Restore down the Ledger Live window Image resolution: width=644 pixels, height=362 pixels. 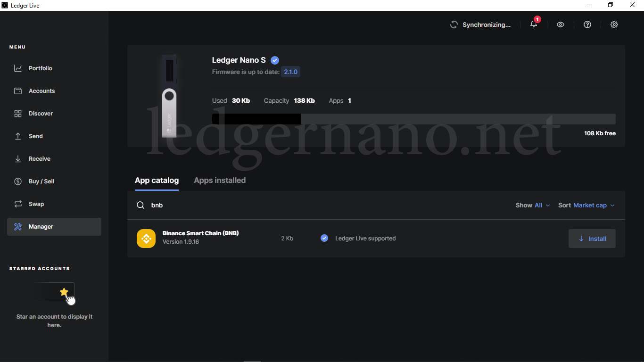click(x=611, y=5)
